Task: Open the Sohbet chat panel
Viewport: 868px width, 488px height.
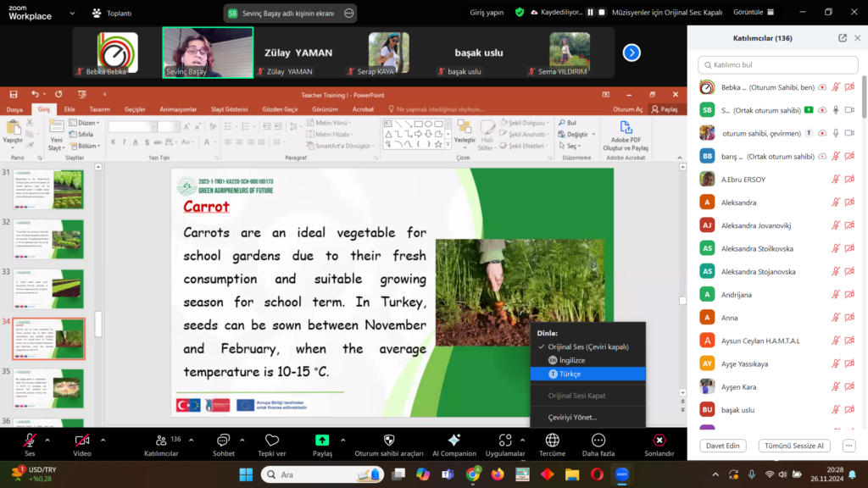Action: click(224, 441)
